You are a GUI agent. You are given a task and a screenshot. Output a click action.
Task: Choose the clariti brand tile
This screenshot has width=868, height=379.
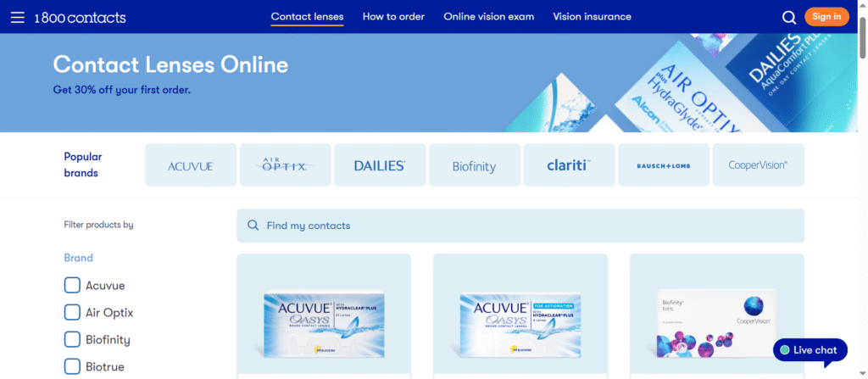[x=569, y=165]
